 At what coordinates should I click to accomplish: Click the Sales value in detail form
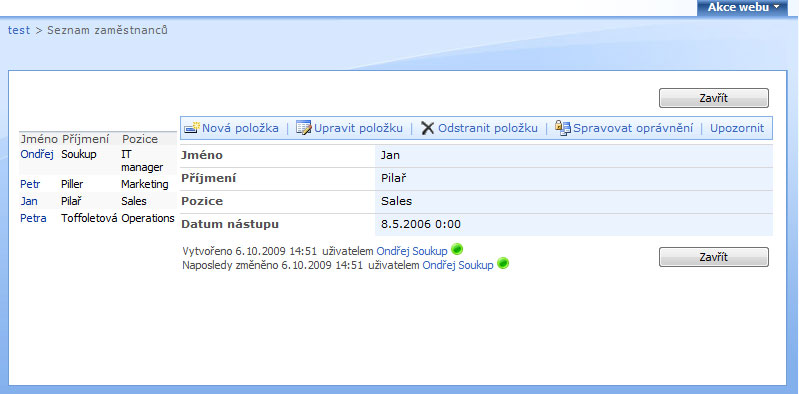click(x=396, y=201)
